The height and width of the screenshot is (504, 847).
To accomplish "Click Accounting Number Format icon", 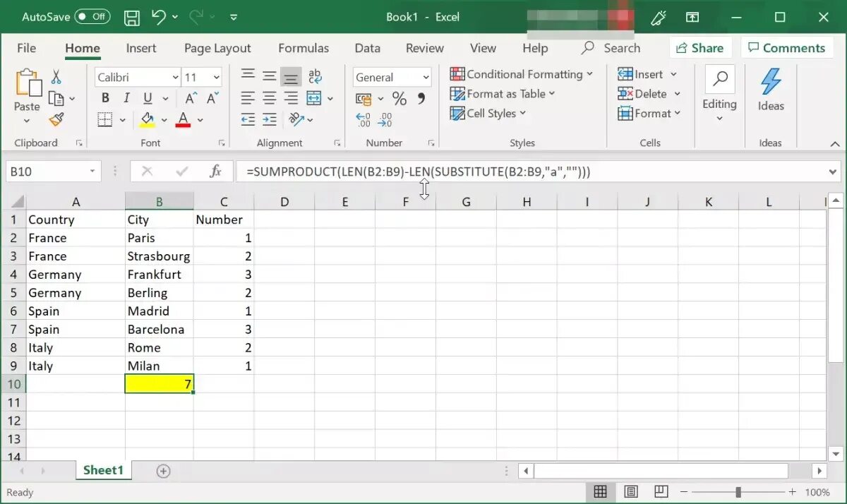I will click(x=362, y=98).
